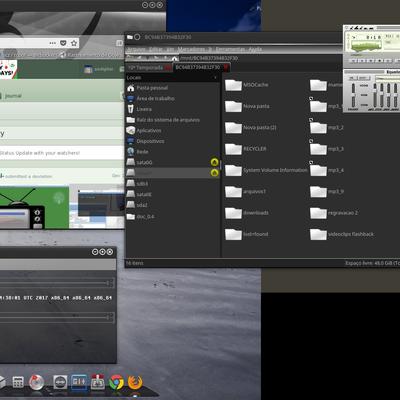Open the Locais sidebar dropdown
The height and width of the screenshot is (400, 400).
pos(172,78)
